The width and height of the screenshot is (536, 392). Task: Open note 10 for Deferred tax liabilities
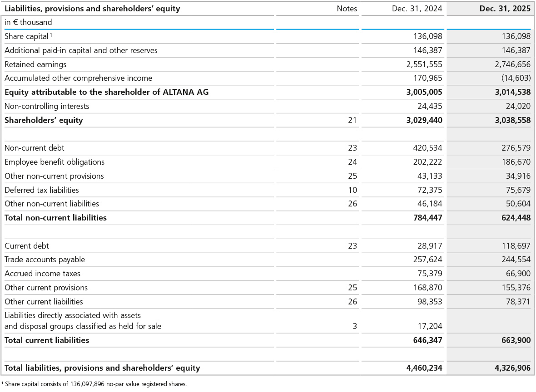coord(352,190)
